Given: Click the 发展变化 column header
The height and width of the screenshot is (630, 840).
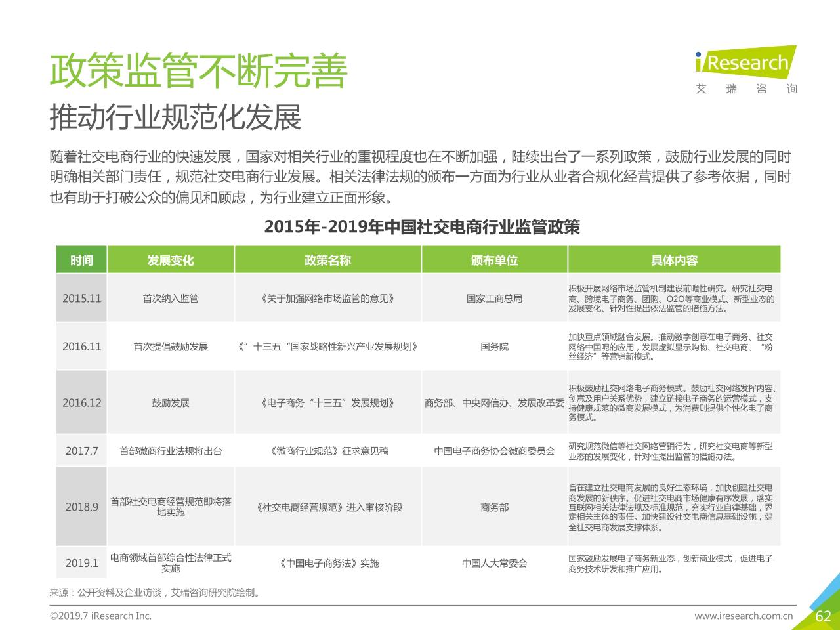Looking at the screenshot, I should (x=171, y=260).
